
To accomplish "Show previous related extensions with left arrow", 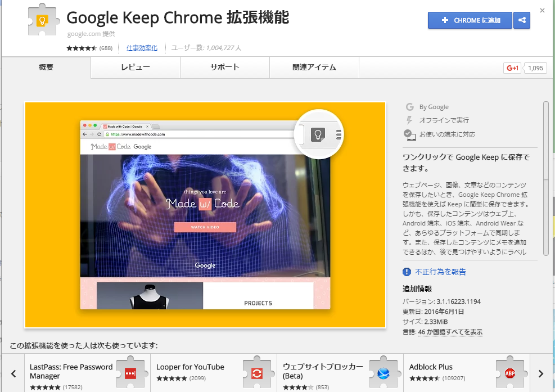I will click(13, 373).
